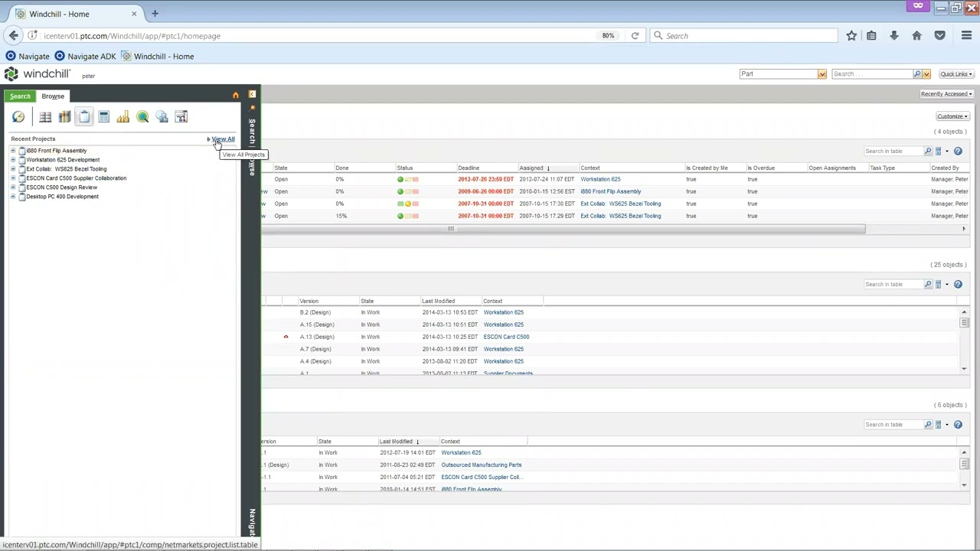This screenshot has height=551, width=980.
Task: Select the last window-with-tools icon in Browse toolbar
Action: [181, 117]
